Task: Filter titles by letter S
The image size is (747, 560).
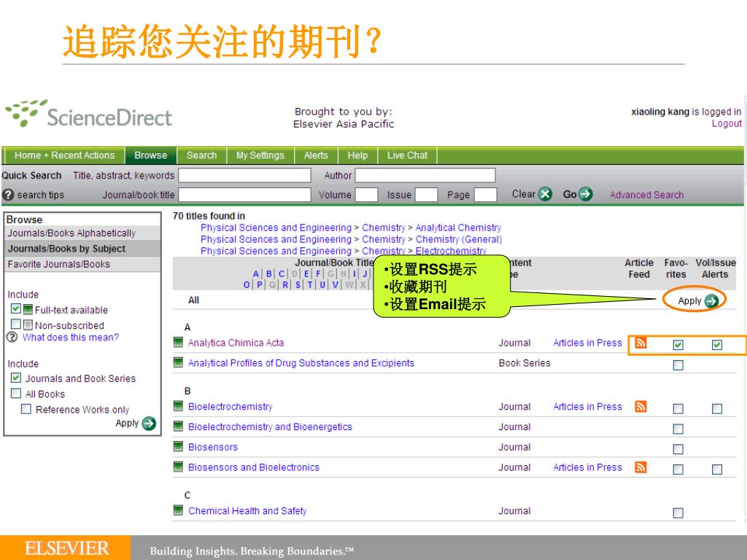Action: (298, 285)
